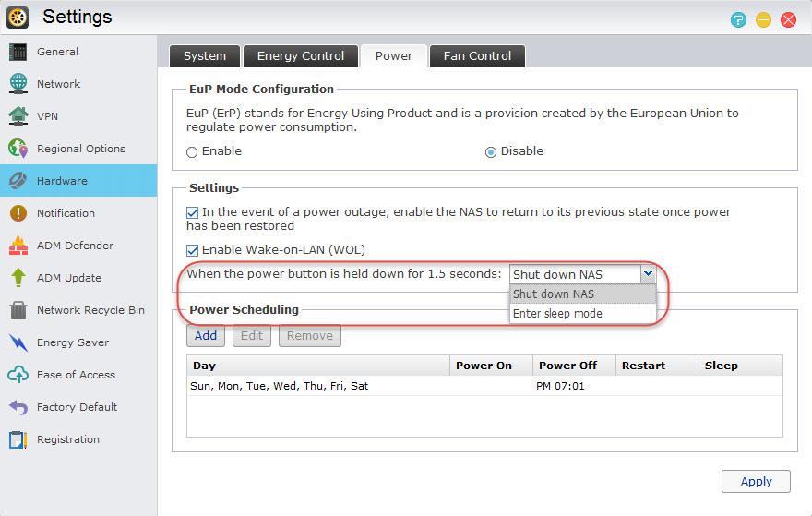Open the Registration notepad icon

(18, 439)
